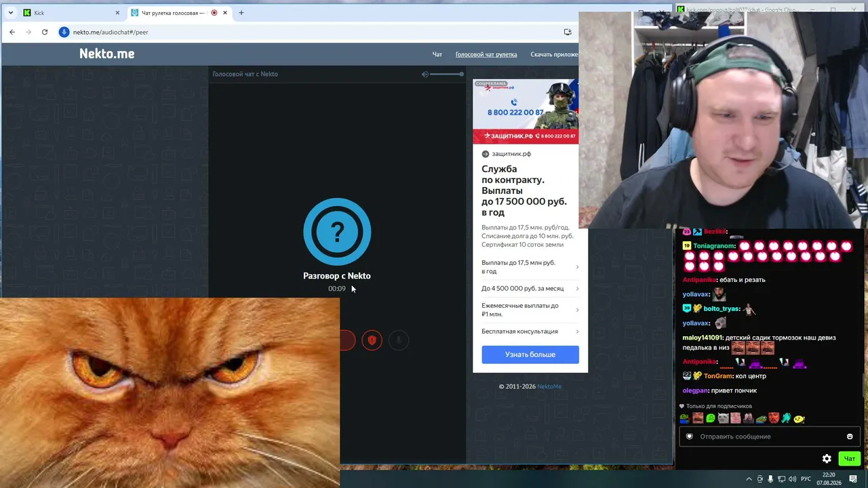Open the clock showing 22:20
The width and height of the screenshot is (868, 488).
point(829,479)
